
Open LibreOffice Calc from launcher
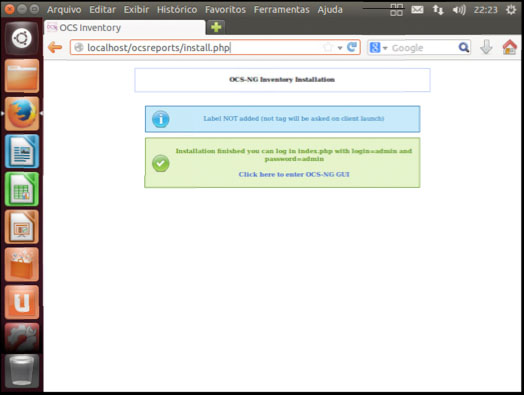(22, 189)
